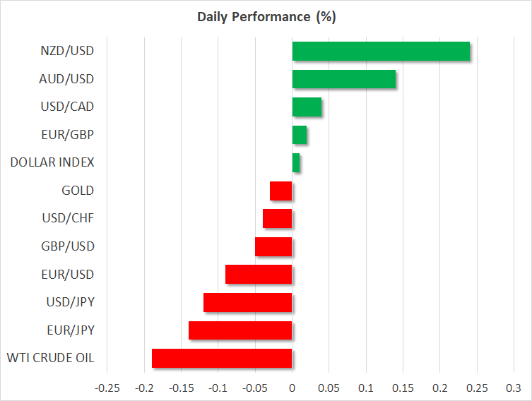Select the GOLD category label
Screen dimensions: 532x401
pyautogui.click(x=78, y=191)
